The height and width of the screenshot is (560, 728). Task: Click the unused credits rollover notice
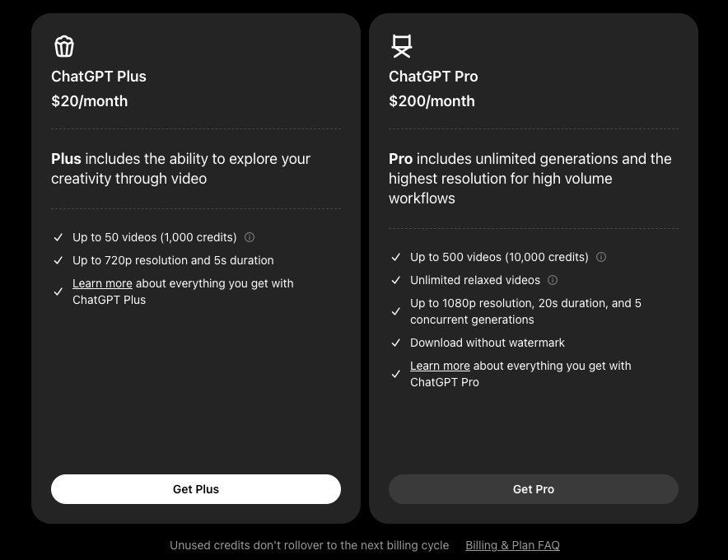pos(309,545)
